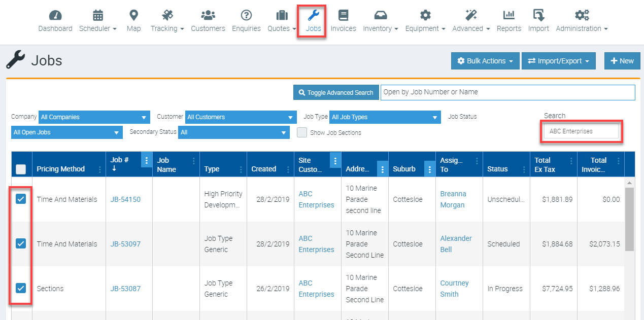Toggle the Show Job Sections checkbox

302,133
